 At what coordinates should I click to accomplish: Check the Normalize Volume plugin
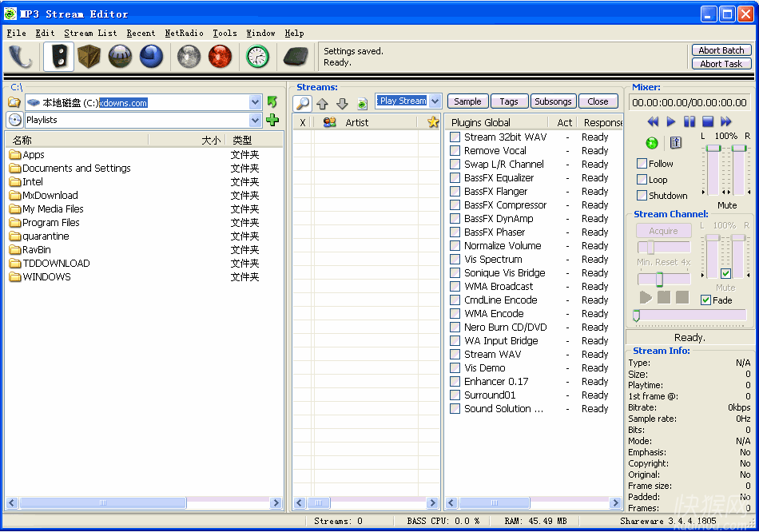[x=455, y=245]
